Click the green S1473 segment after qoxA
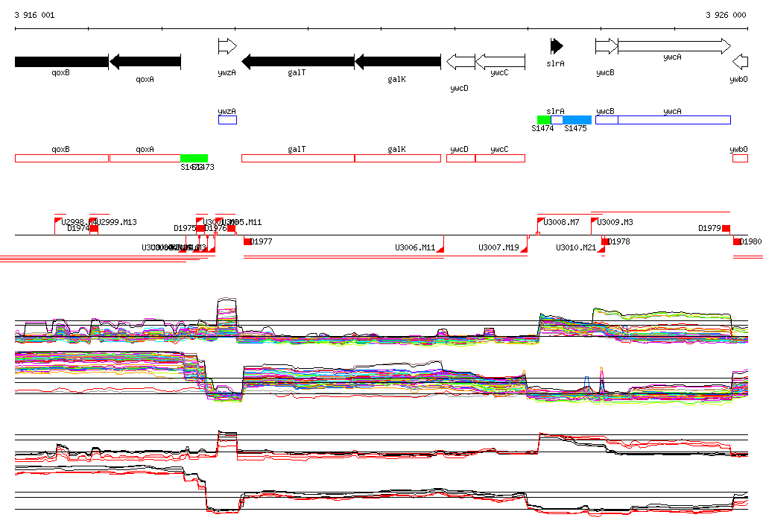Screen dimensions: 763x532 (x=194, y=158)
